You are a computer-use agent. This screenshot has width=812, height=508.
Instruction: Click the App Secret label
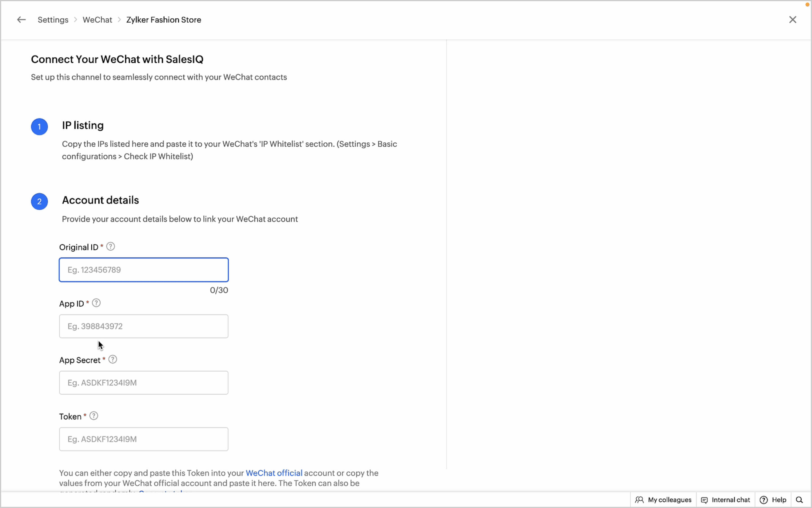(80, 360)
